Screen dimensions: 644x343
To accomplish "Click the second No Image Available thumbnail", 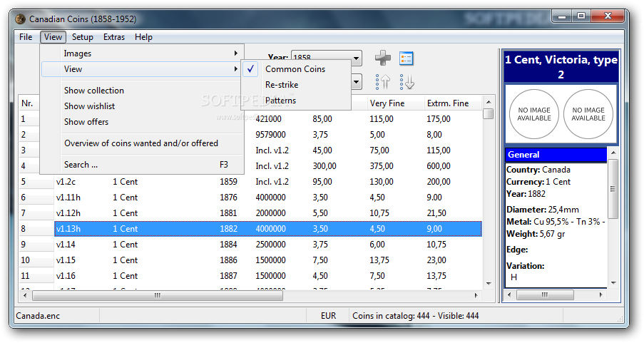I will 588,114.
